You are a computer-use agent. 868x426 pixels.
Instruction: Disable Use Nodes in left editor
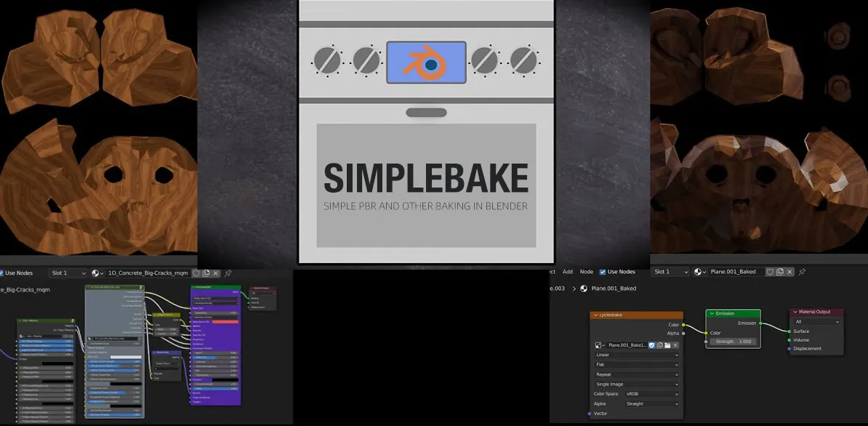pyautogui.click(x=1, y=273)
